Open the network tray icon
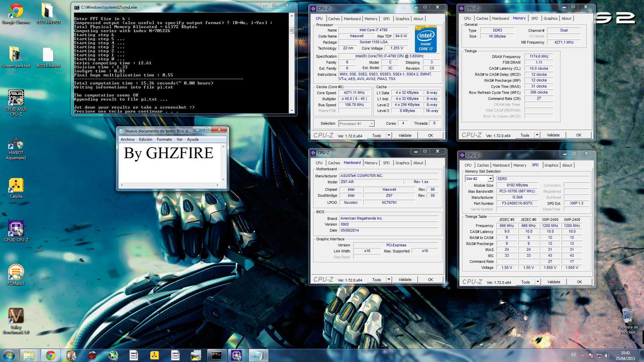Viewport: 644px width, 362px height. click(x=599, y=355)
